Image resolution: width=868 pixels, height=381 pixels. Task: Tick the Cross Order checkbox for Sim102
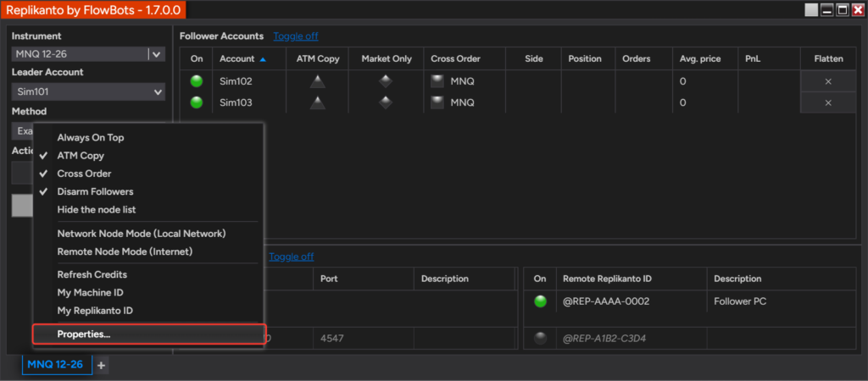pyautogui.click(x=437, y=81)
